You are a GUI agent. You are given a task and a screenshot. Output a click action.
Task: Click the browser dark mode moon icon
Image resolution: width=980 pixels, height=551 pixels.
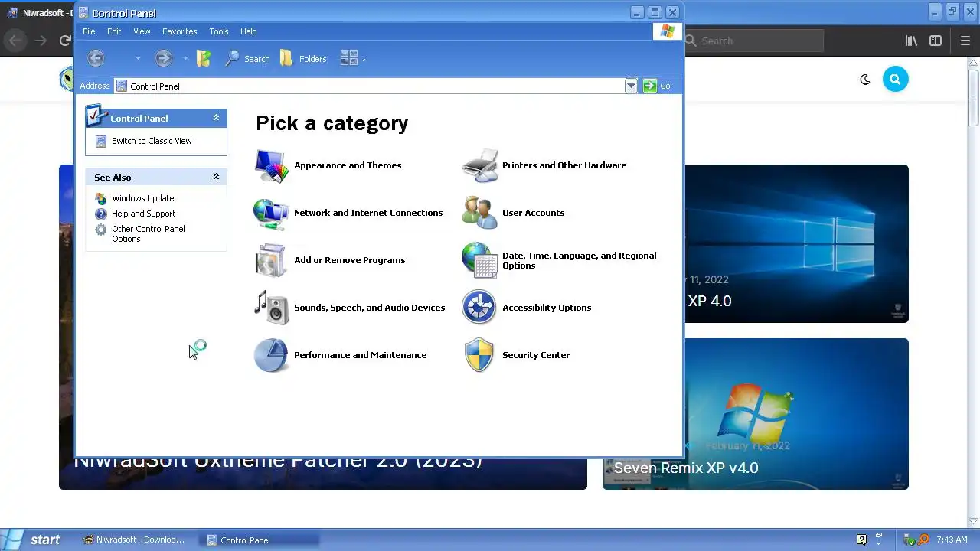tap(865, 80)
